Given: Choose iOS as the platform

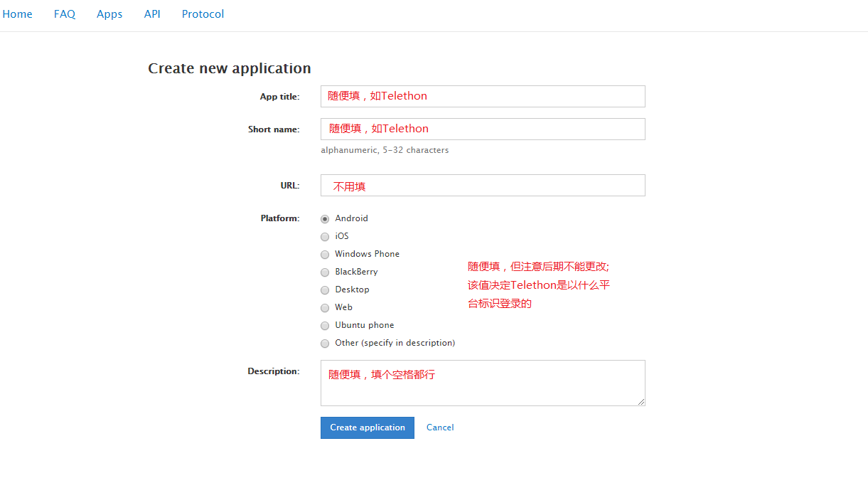Looking at the screenshot, I should pyautogui.click(x=325, y=237).
